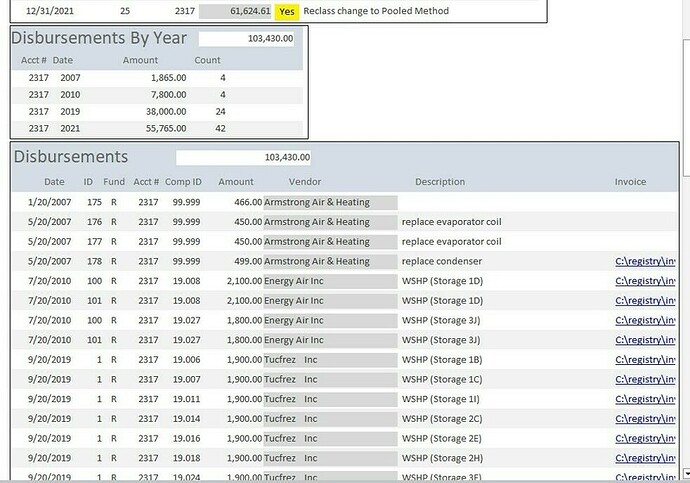Select the 2010 year row amount 7,800.00
The height and width of the screenshot is (483, 690).
(169, 95)
